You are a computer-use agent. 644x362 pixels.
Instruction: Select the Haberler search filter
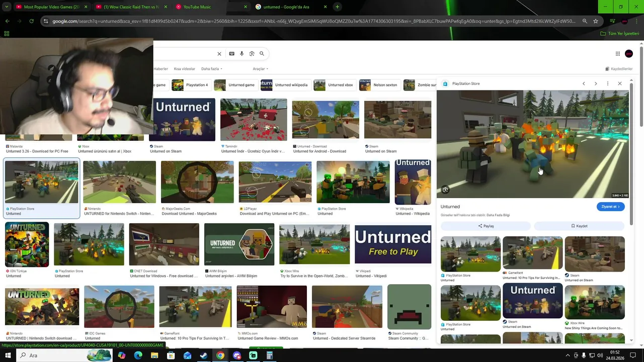160,69
